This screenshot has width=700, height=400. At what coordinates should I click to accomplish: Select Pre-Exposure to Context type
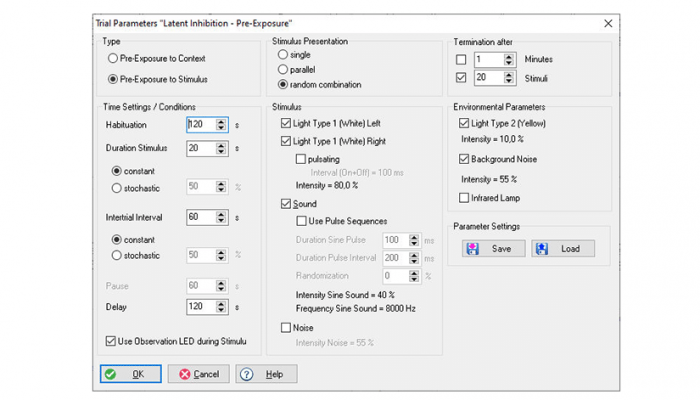tap(113, 60)
